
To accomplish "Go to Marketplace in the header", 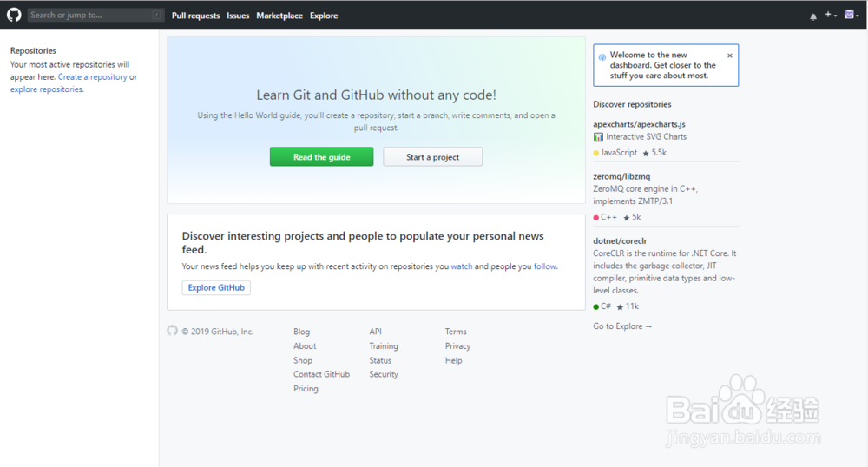I will (x=279, y=16).
